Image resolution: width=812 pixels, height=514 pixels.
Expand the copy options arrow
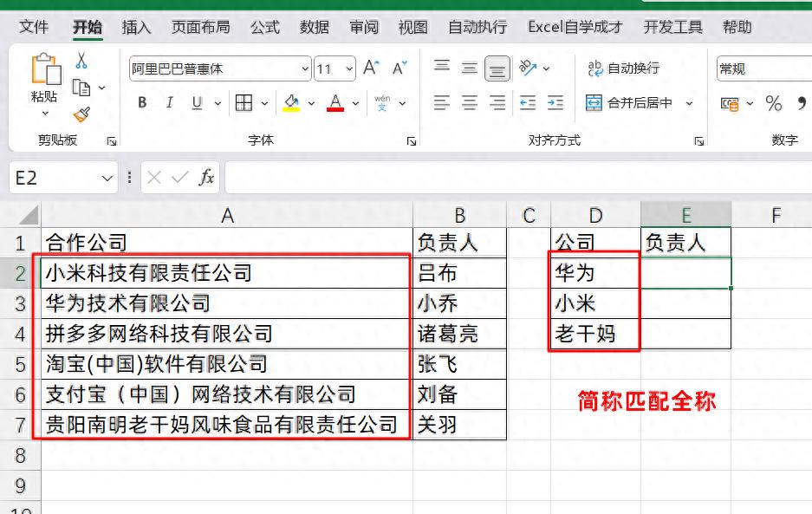coord(102,88)
